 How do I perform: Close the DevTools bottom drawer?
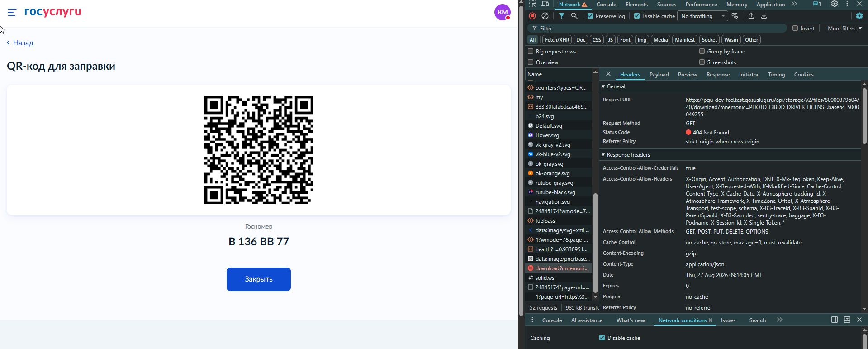[859, 320]
